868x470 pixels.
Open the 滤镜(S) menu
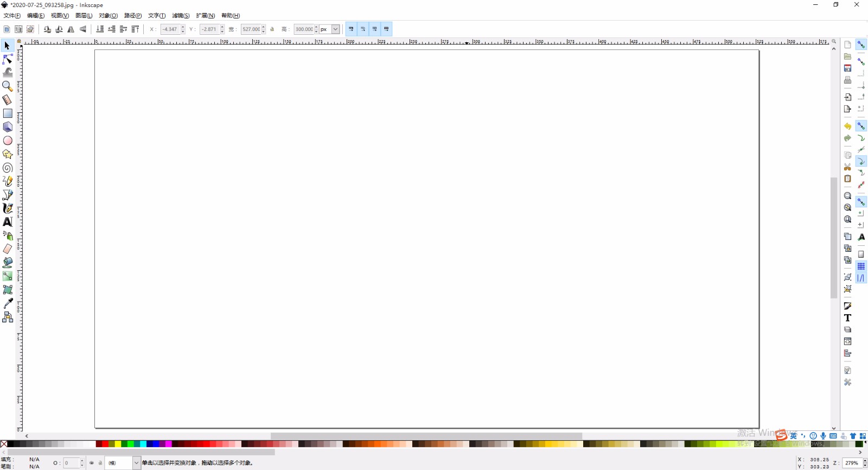click(x=181, y=16)
